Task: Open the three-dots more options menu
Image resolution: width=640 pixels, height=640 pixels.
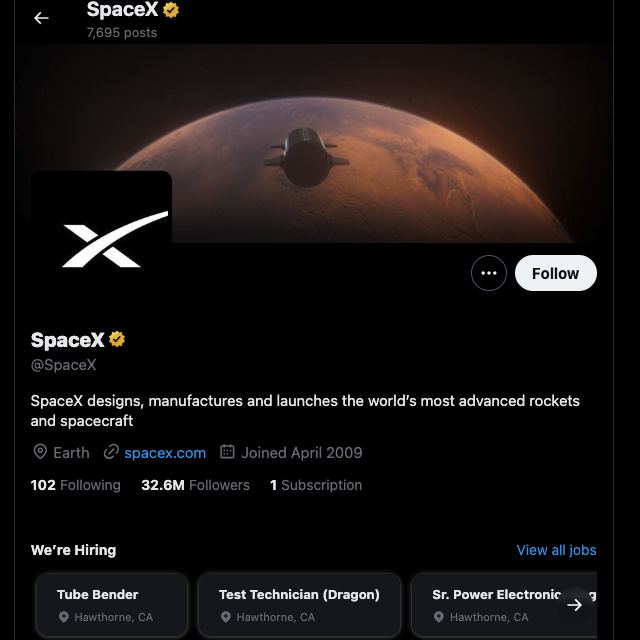Action: pyautogui.click(x=489, y=273)
